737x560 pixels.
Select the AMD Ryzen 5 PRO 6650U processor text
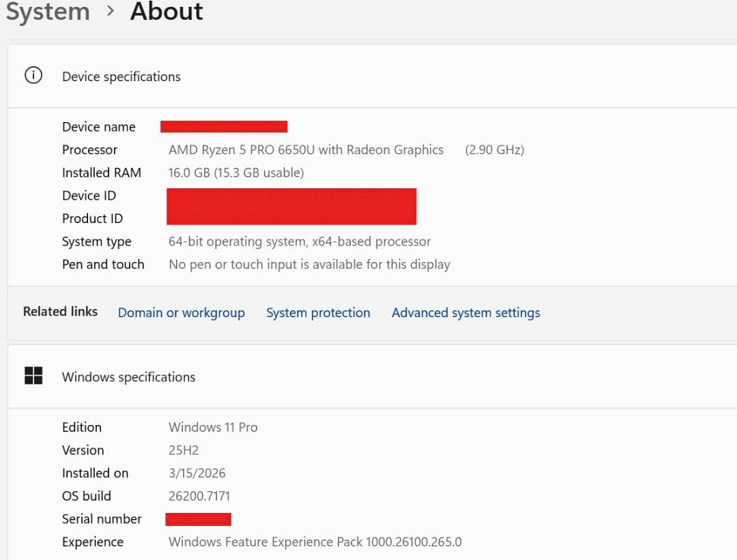click(x=306, y=150)
